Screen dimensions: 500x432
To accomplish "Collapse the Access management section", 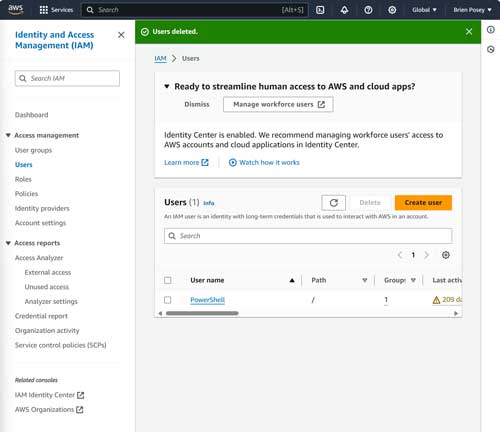I will [8, 135].
